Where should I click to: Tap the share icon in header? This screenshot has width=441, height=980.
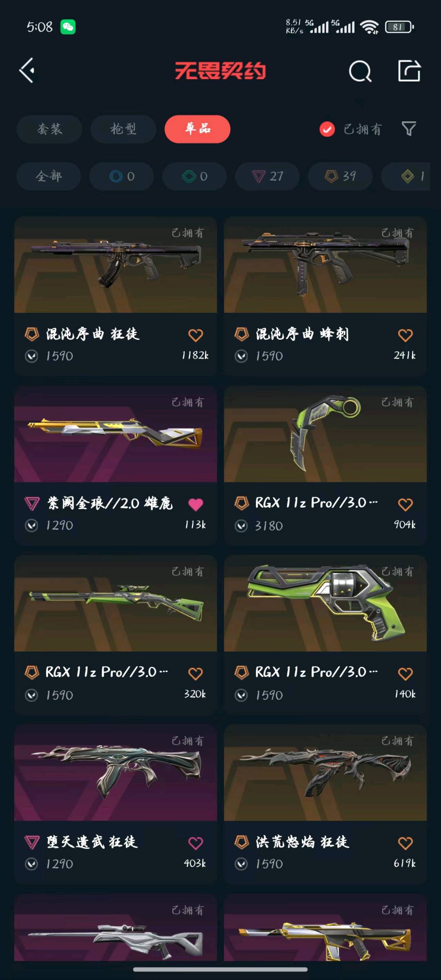tap(410, 71)
